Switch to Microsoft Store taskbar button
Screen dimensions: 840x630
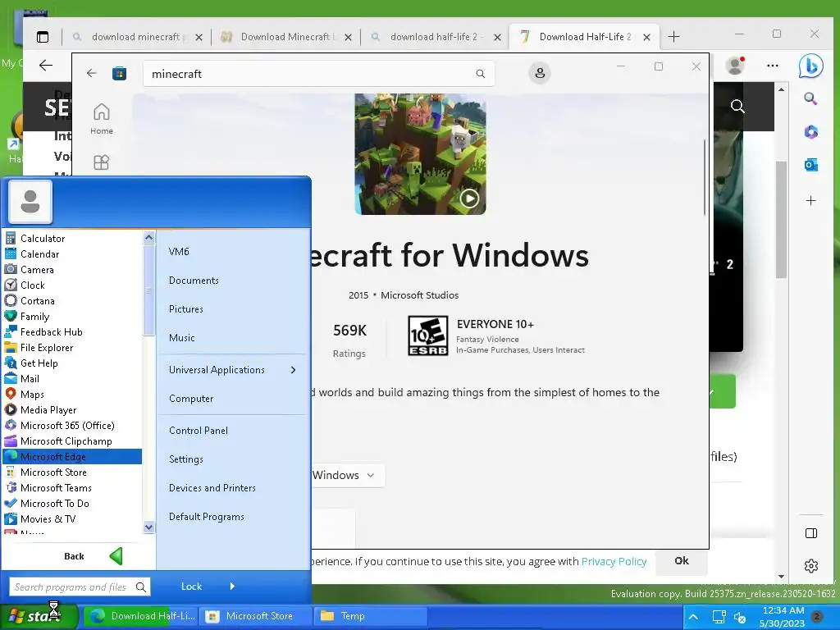tap(256, 616)
